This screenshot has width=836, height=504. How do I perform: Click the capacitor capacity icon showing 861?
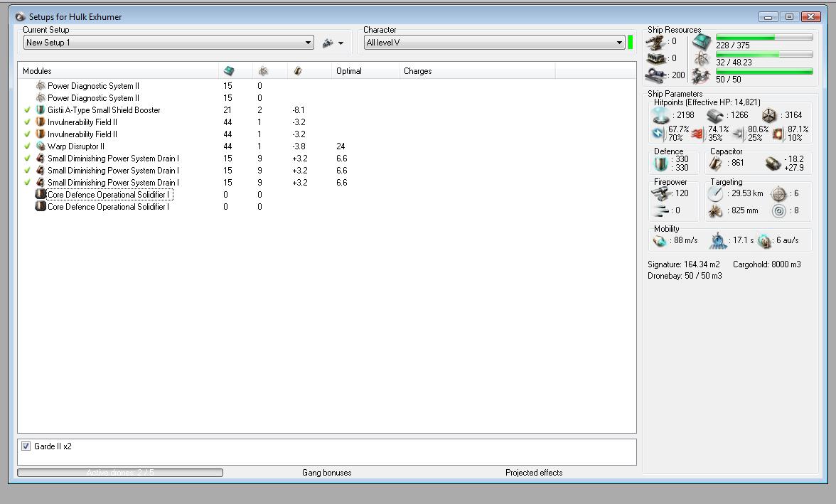[715, 163]
